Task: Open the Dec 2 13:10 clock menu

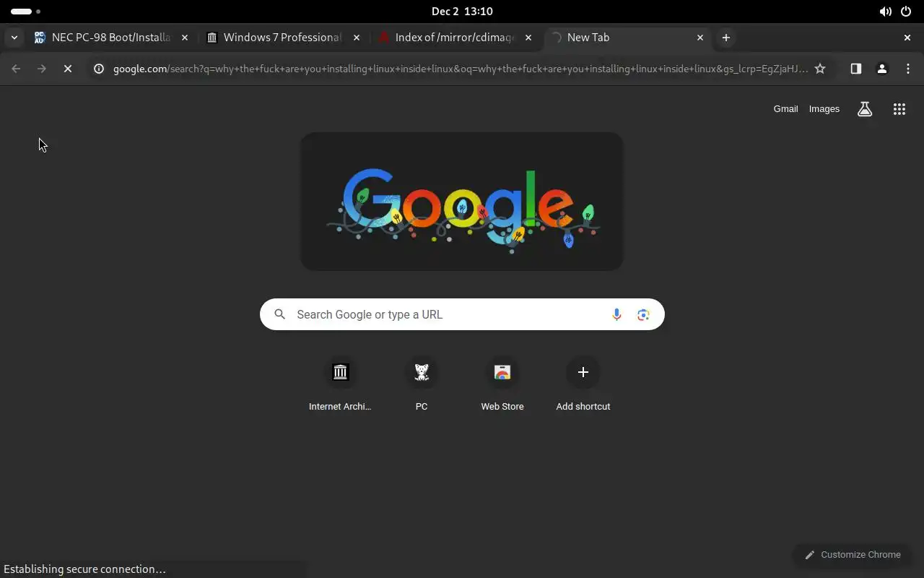Action: [462, 12]
